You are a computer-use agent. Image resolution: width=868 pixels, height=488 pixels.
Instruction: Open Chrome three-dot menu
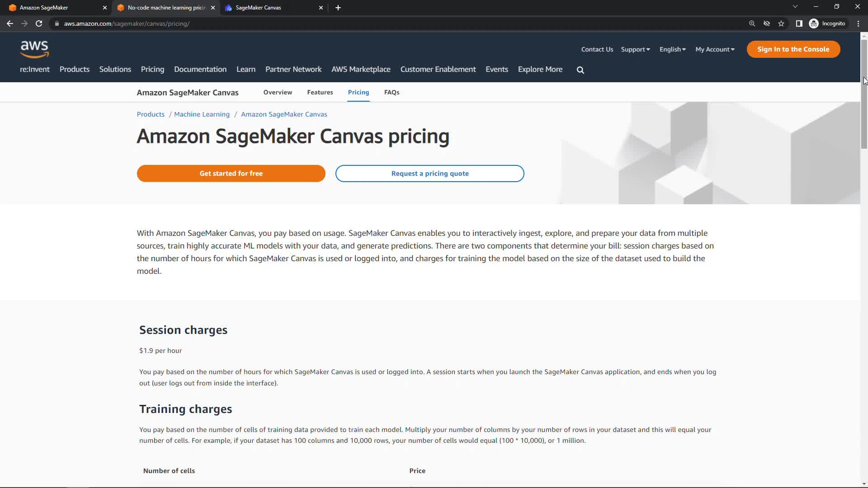[858, 23]
